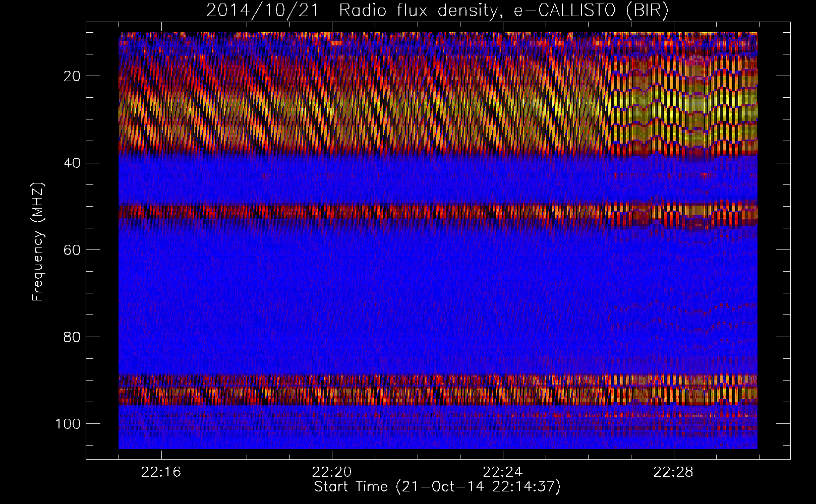Click the 20 MHz frequency tick label
The width and height of the screenshot is (816, 504).
click(x=73, y=76)
